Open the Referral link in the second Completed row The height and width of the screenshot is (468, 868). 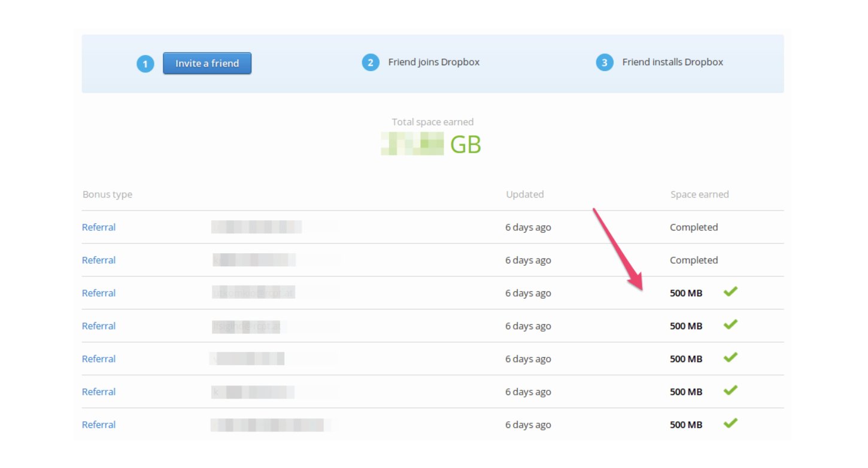[x=99, y=260]
